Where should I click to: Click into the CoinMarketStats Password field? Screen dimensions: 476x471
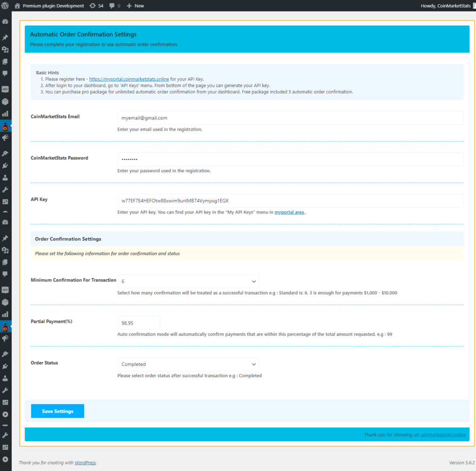click(291, 159)
